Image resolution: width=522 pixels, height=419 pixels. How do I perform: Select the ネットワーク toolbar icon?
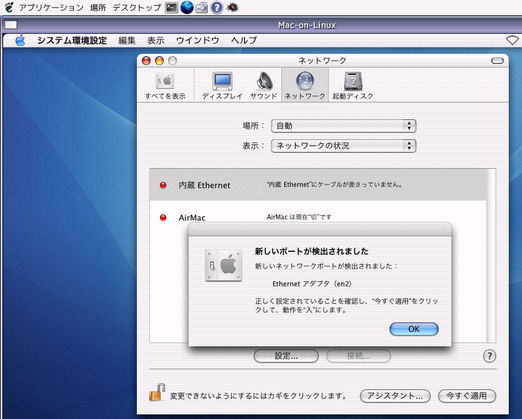305,85
